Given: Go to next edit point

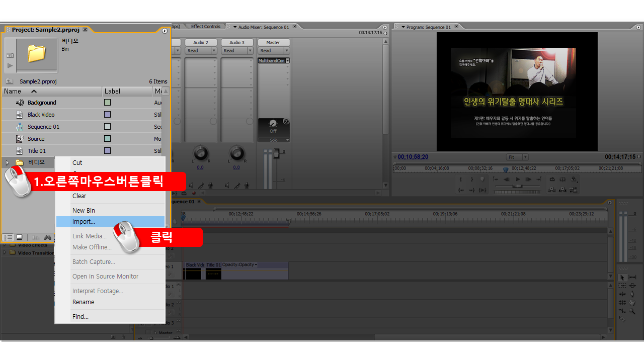Looking at the screenshot, I should (x=539, y=179).
